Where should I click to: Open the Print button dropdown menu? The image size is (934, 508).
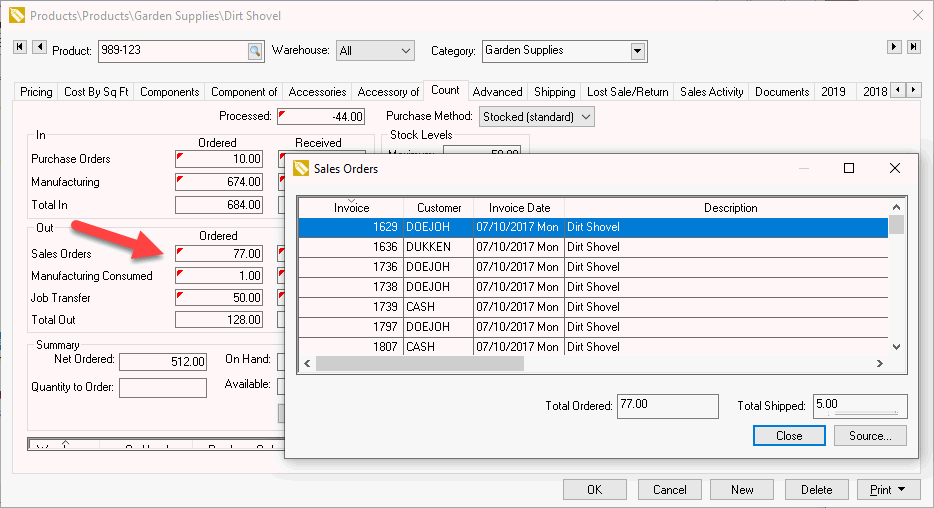[x=903, y=490]
